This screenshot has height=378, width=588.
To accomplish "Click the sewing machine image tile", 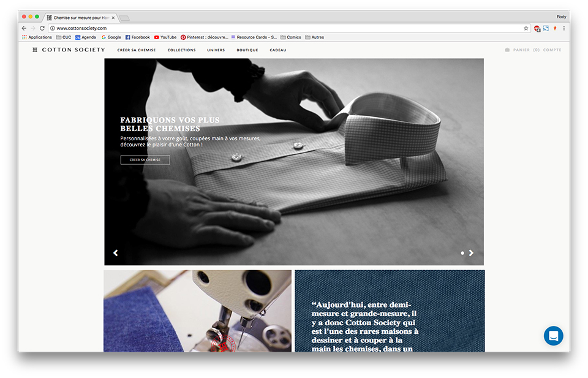I will click(x=198, y=311).
